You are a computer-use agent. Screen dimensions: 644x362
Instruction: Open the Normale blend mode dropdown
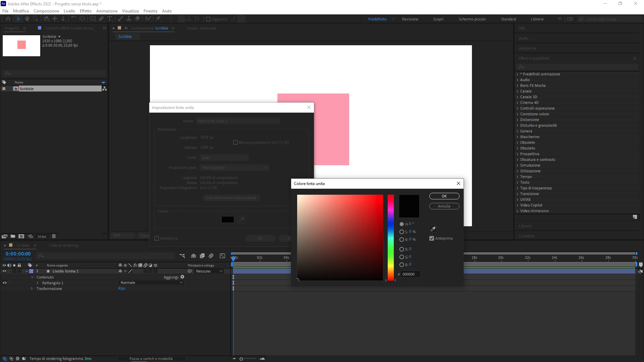pos(152,283)
